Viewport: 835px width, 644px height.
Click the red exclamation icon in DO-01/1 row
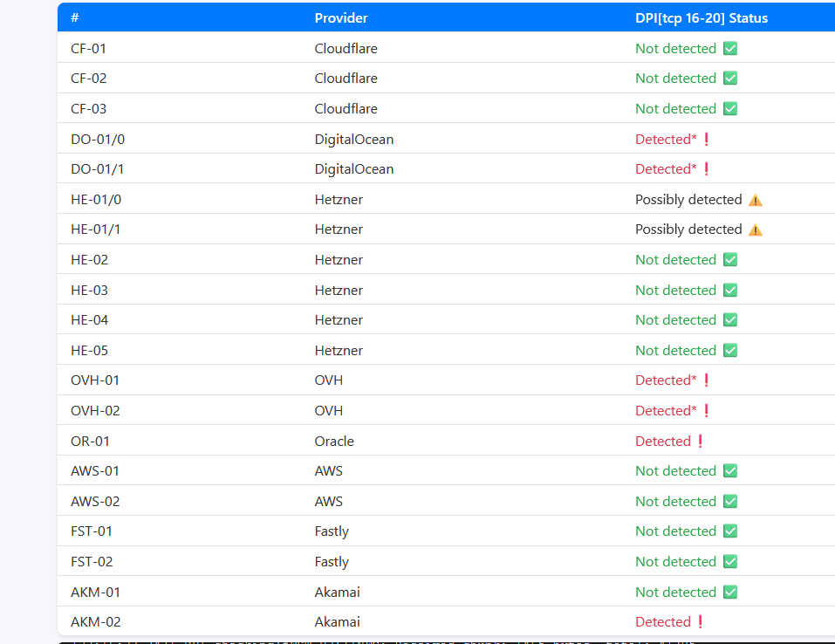pos(706,169)
